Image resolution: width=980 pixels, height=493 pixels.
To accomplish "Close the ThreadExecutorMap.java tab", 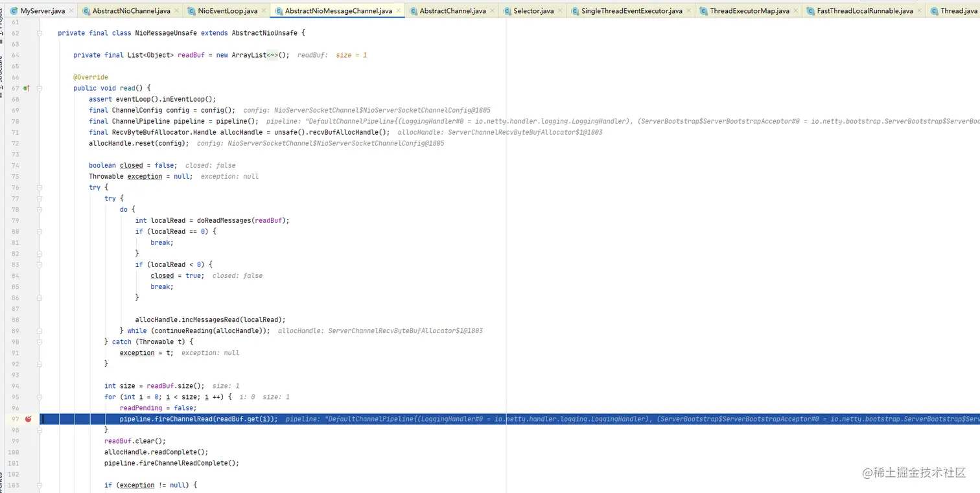I will [796, 11].
